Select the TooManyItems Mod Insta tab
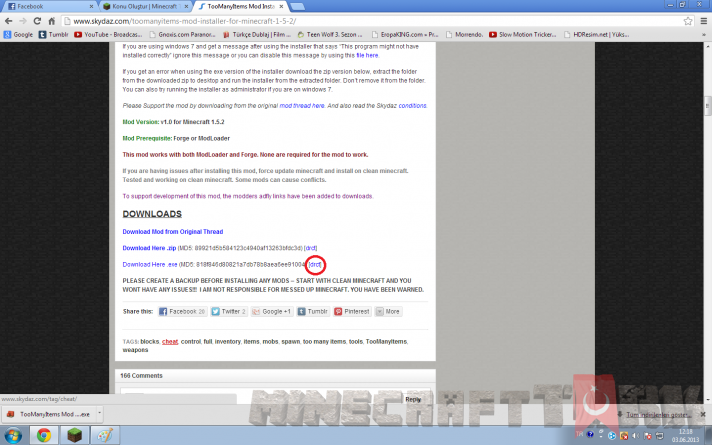The height and width of the screenshot is (445, 712). [x=241, y=6]
